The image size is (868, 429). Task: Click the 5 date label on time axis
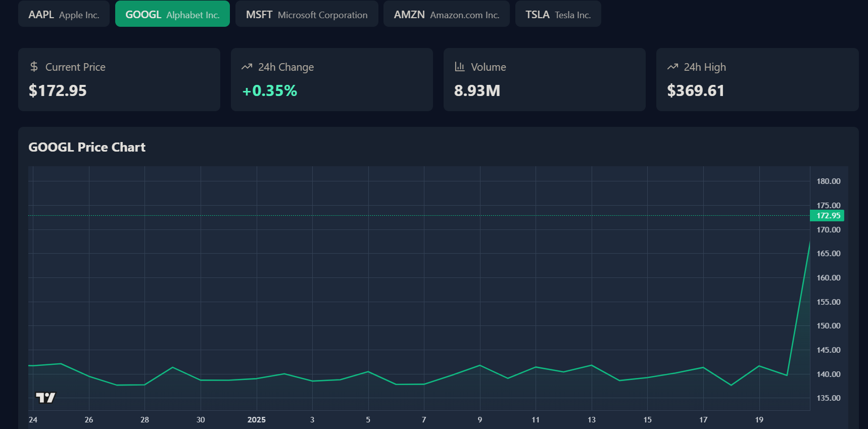coord(368,419)
